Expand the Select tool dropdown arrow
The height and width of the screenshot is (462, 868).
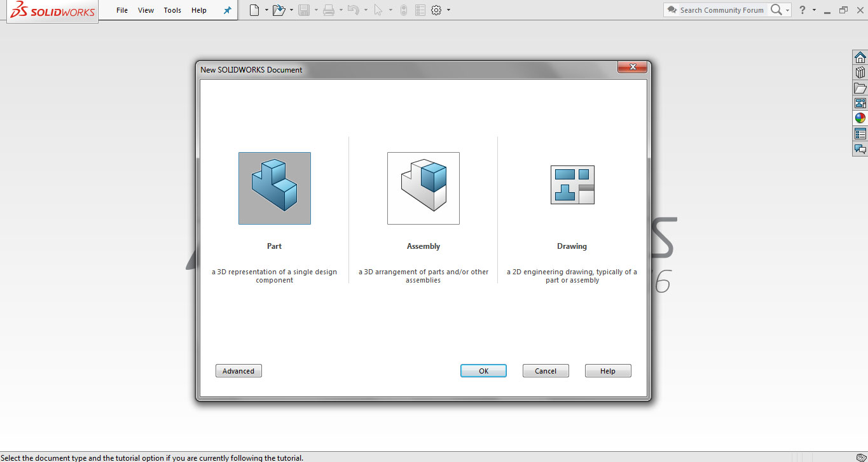[390, 10]
